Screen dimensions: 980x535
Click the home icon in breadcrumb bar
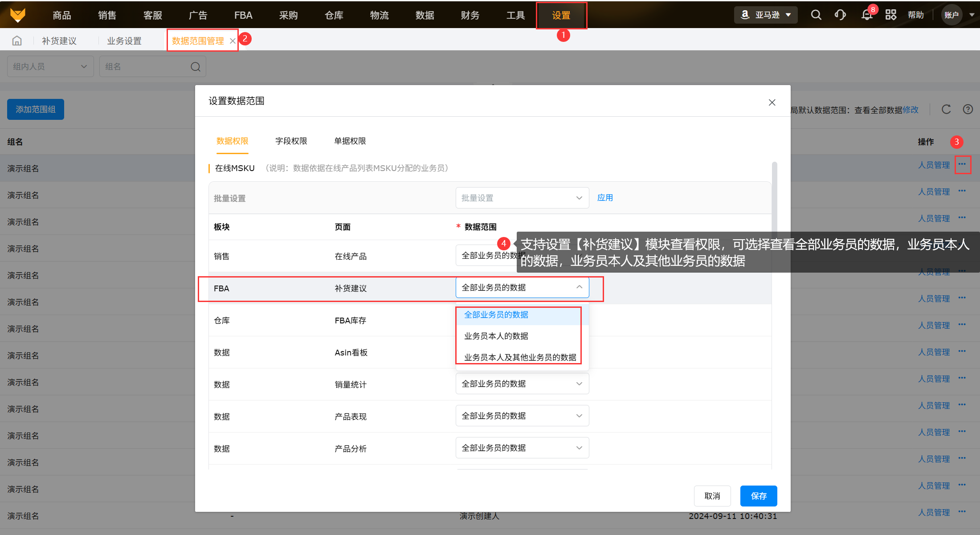click(17, 41)
